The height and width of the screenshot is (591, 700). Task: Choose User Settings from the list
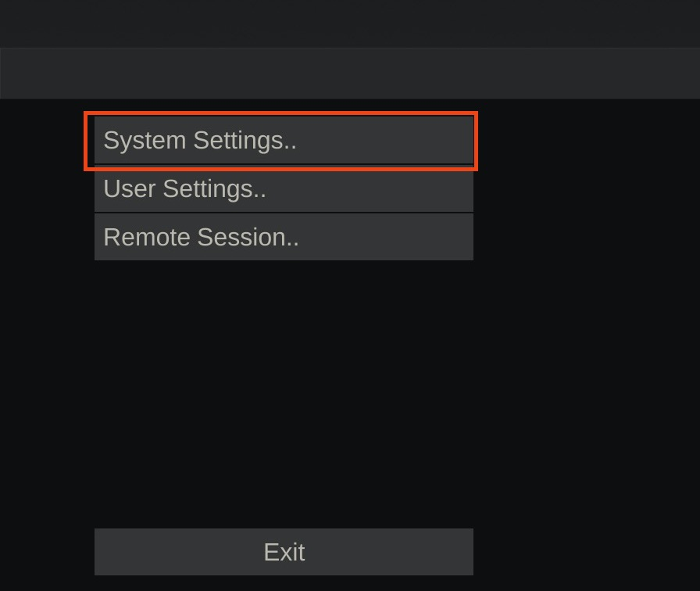(284, 188)
